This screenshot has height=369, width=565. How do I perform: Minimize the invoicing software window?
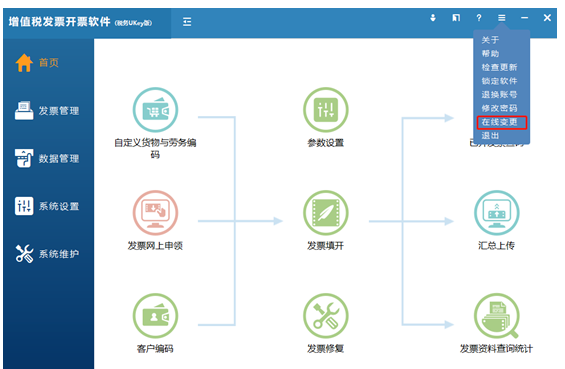pos(524,18)
